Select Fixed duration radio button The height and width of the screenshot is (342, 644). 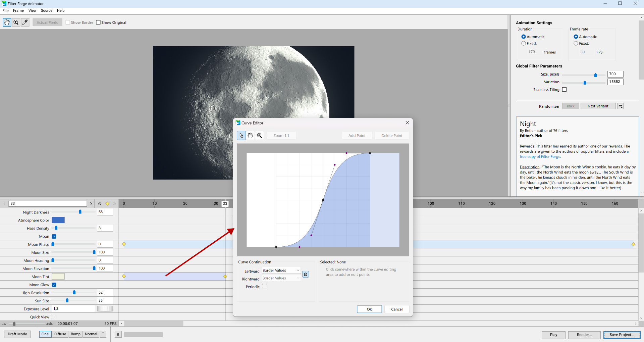point(524,43)
